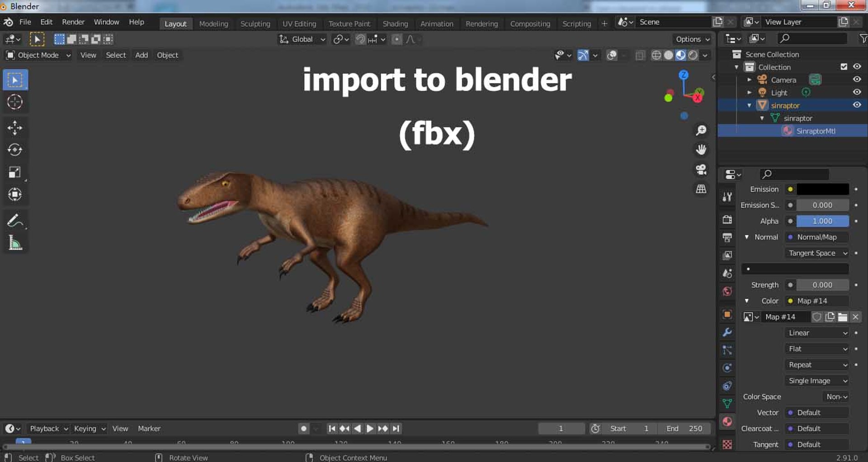
Task: Switch to the UV Editing workspace tab
Action: (299, 24)
